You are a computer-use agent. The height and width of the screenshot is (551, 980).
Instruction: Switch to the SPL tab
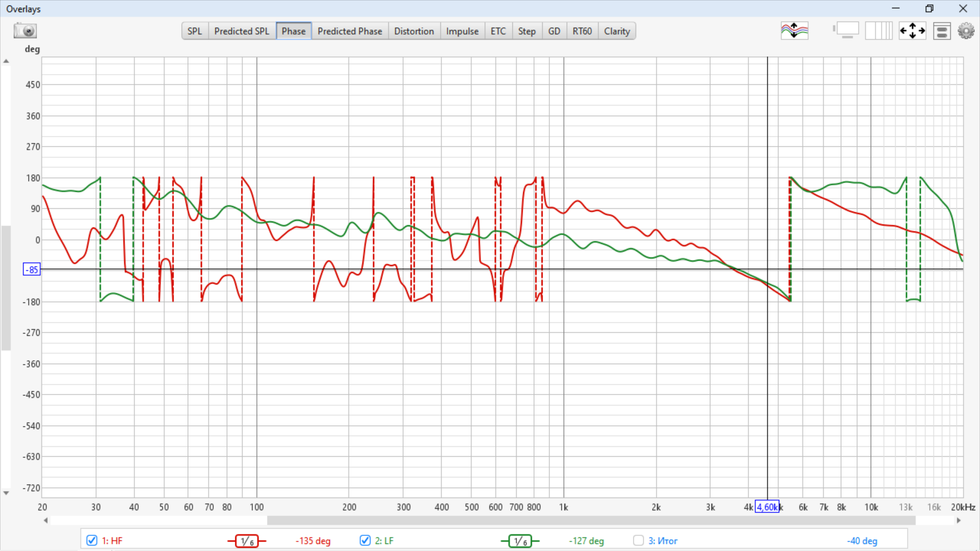(194, 31)
